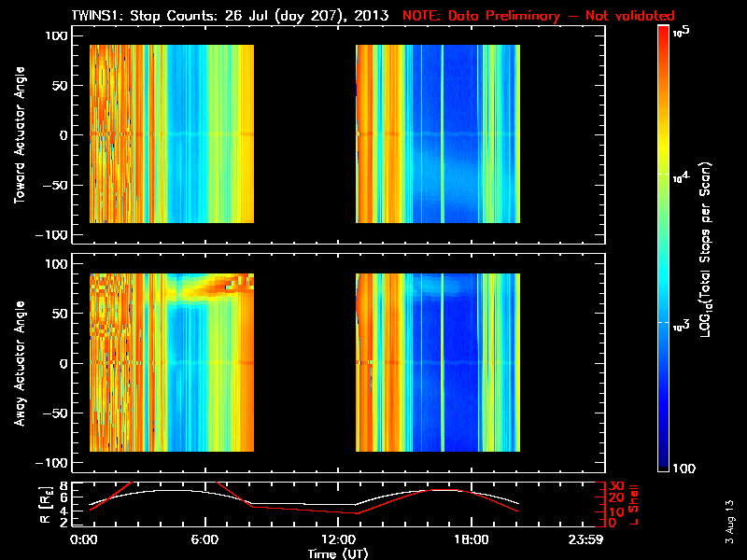Click the '6:00' time tick label
The image size is (747, 560).
204,539
